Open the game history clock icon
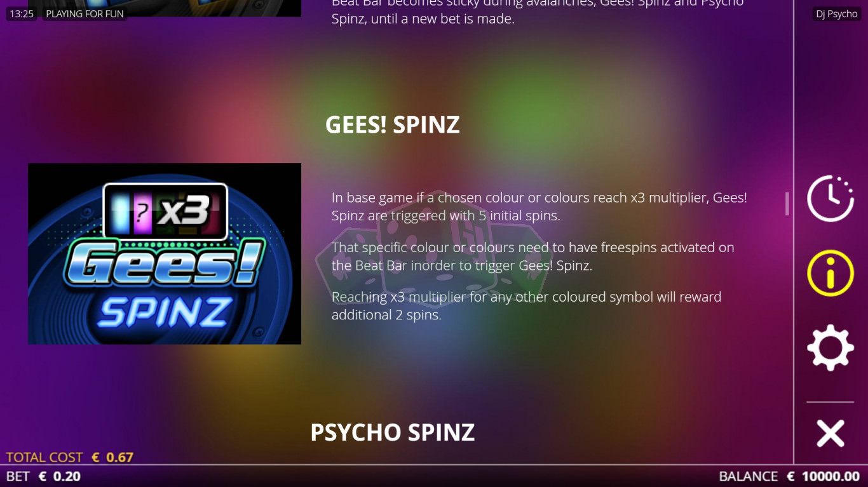The image size is (868, 487). coord(831,198)
